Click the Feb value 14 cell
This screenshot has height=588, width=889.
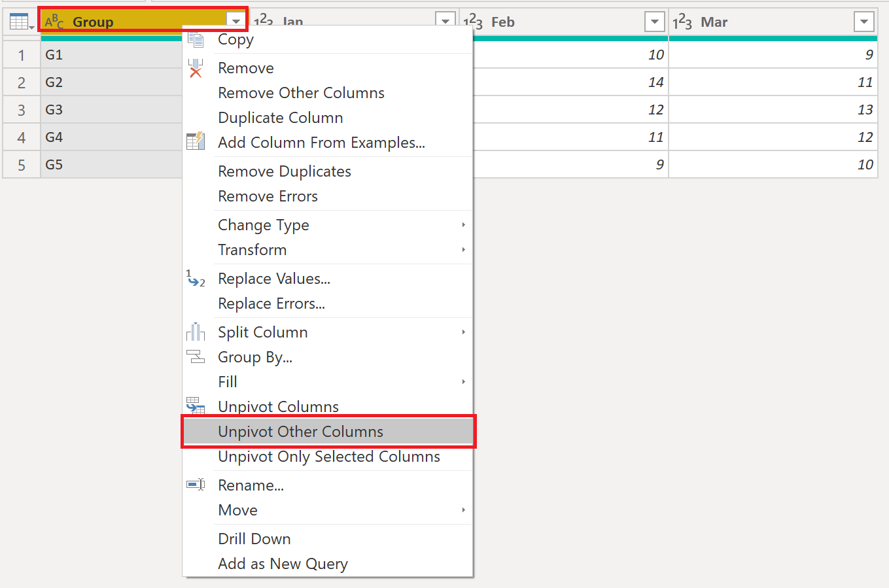[x=570, y=82]
